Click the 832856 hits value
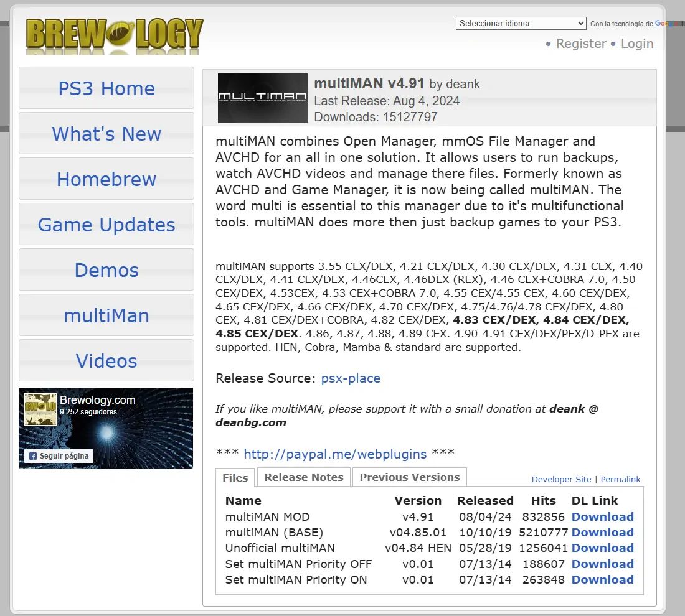 pyautogui.click(x=544, y=517)
